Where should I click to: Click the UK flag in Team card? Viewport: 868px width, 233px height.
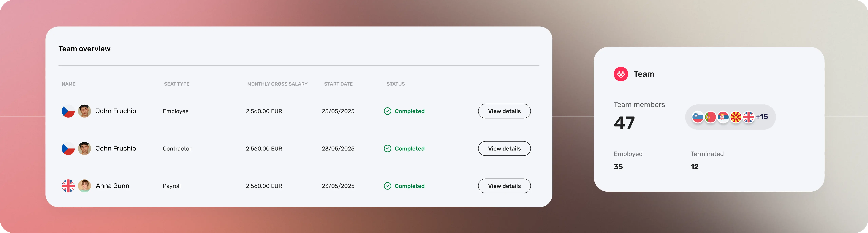(x=748, y=117)
